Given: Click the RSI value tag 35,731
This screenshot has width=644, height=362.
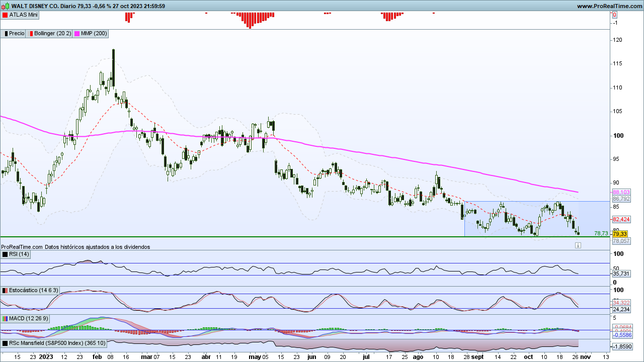Looking at the screenshot, I should tap(621, 274).
